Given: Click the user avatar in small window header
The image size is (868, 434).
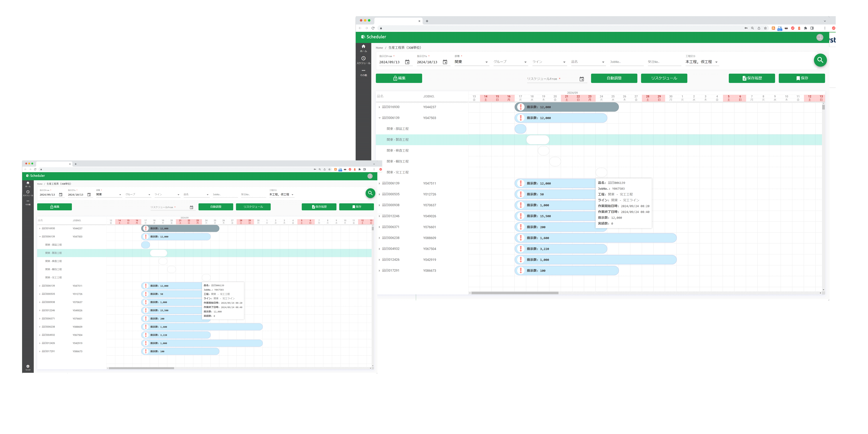Looking at the screenshot, I should click(x=370, y=176).
